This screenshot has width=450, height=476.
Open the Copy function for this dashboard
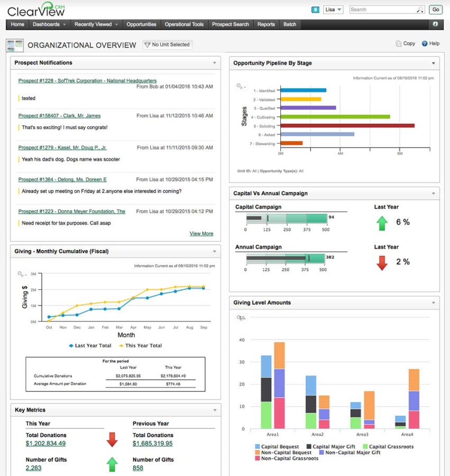(x=405, y=43)
